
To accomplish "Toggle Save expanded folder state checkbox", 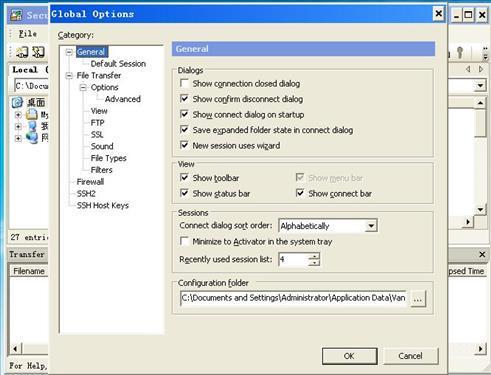I will [x=184, y=130].
